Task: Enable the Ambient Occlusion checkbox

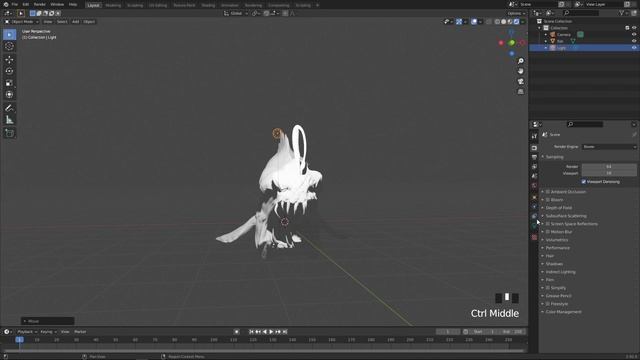Action: 548,191
